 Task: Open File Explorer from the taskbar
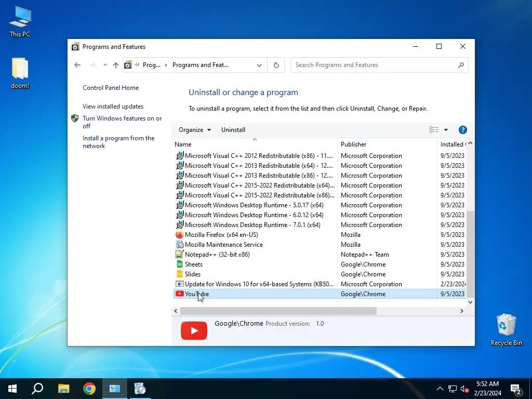(x=63, y=389)
